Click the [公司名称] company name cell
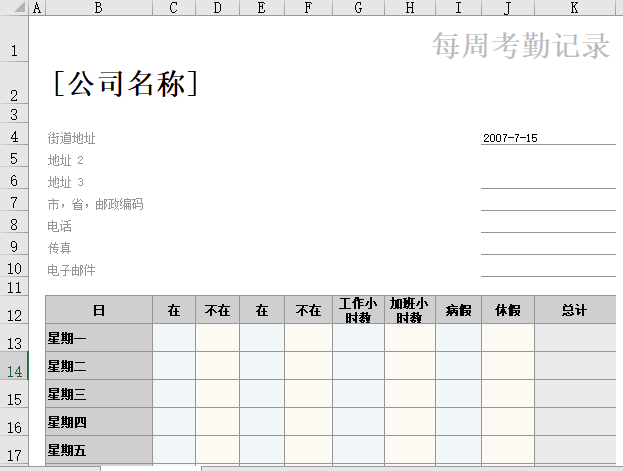Viewport: 623px width, 471px height. (x=125, y=84)
